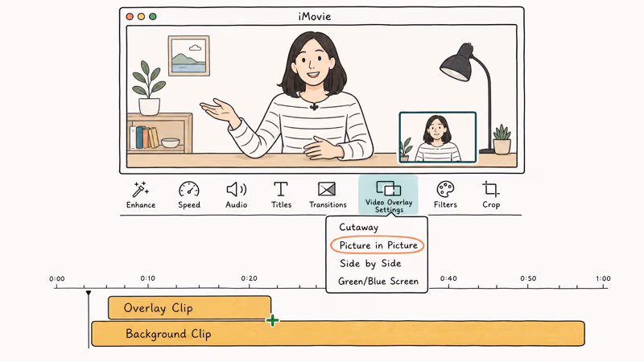Choose Cutaway from overlay menu
The width and height of the screenshot is (644, 362).
pos(358,227)
